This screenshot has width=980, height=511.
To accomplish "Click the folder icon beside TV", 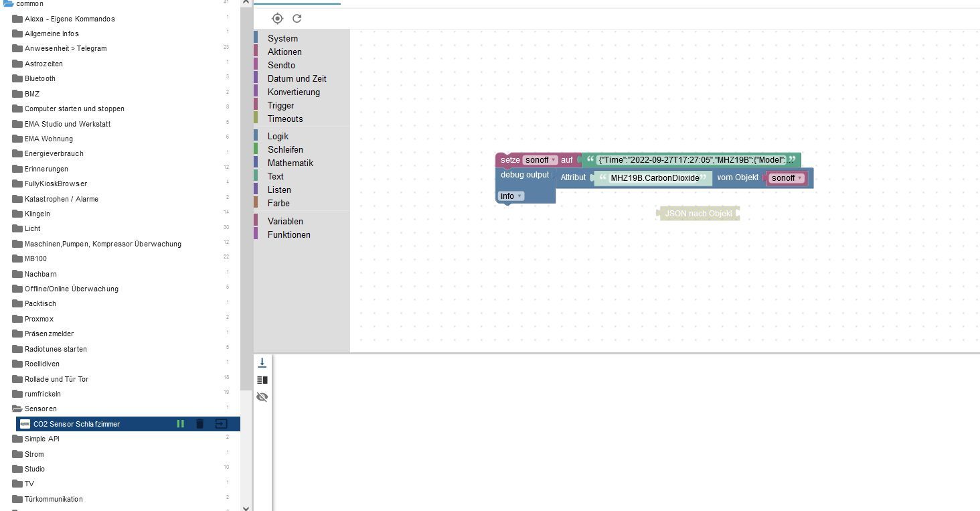I will click(x=17, y=484).
